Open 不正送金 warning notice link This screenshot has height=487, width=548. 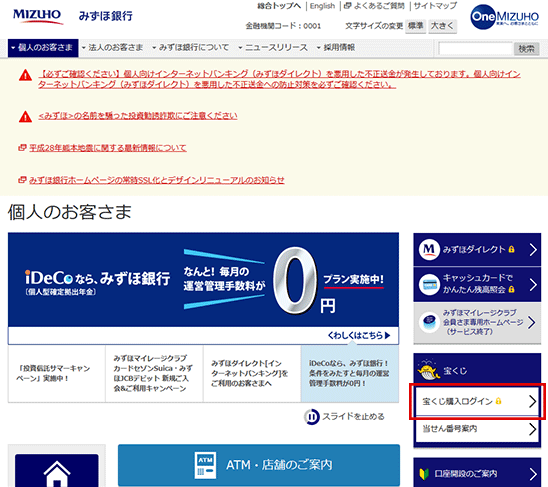(279, 79)
